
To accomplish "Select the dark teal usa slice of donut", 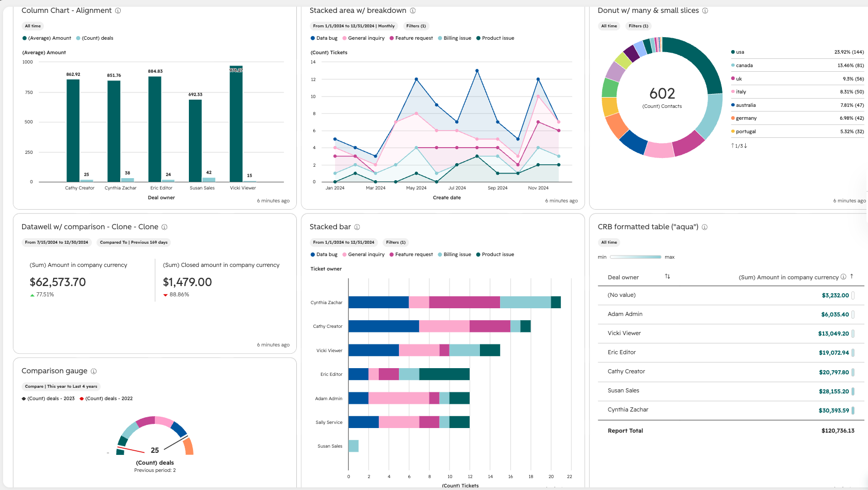I will [x=697, y=61].
